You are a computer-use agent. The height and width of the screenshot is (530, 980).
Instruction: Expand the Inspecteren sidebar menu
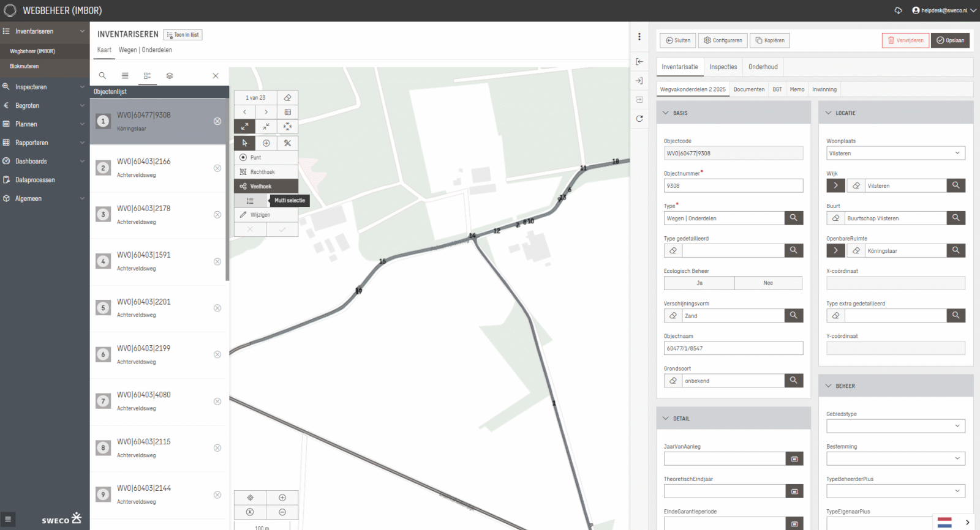click(x=44, y=87)
